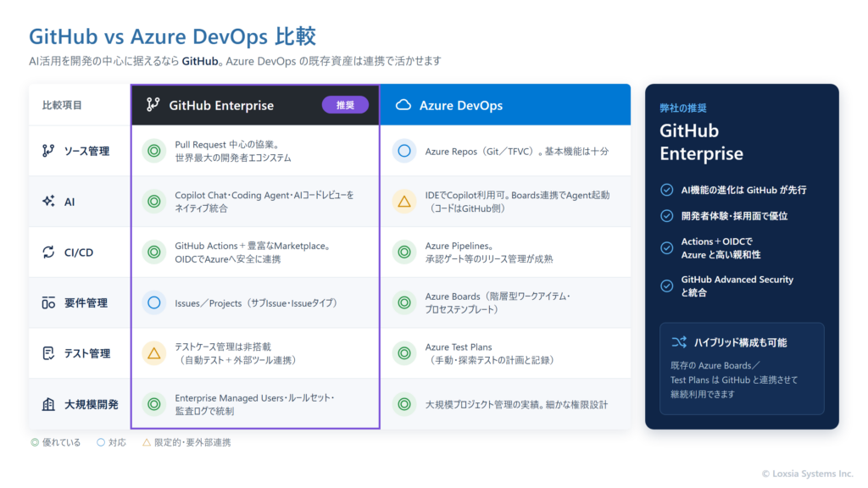Click green double-circle beside GitHub Actions text

154,252
